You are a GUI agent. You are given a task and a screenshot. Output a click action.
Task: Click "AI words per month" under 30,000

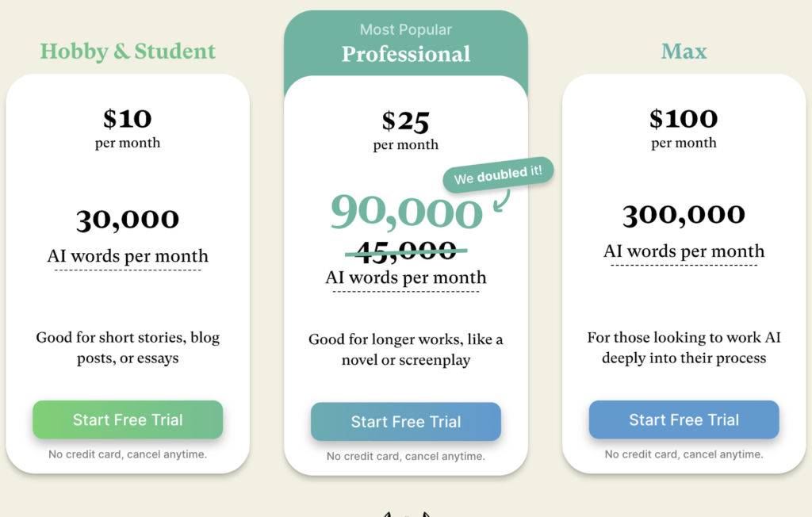[x=128, y=256]
